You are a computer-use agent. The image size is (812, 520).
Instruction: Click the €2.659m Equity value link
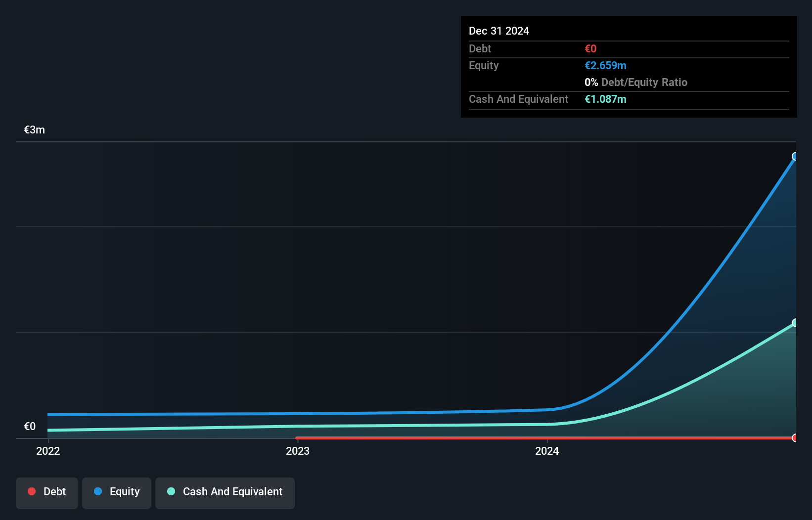(605, 65)
